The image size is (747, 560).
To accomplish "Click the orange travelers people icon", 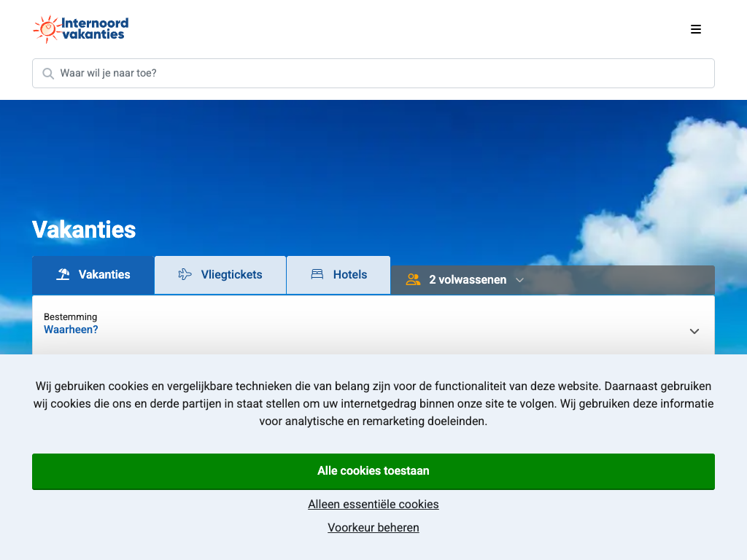I will click(413, 280).
